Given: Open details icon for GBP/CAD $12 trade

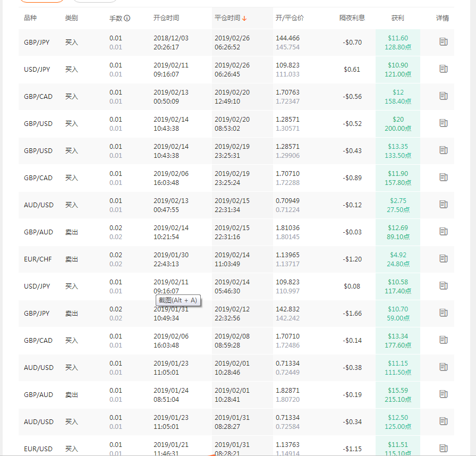Looking at the screenshot, I should (444, 96).
